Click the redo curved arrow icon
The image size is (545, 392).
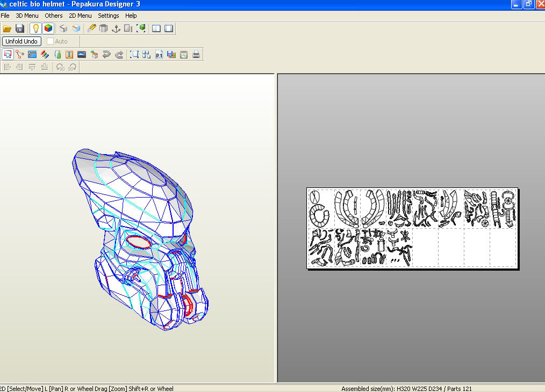pyautogui.click(x=119, y=55)
